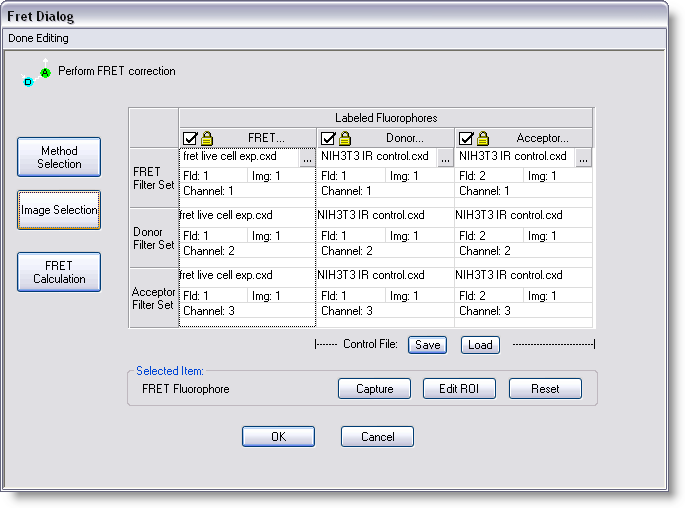The image size is (685, 508).
Task: Click the lock icon in Acceptor column
Action: pyautogui.click(x=482, y=138)
